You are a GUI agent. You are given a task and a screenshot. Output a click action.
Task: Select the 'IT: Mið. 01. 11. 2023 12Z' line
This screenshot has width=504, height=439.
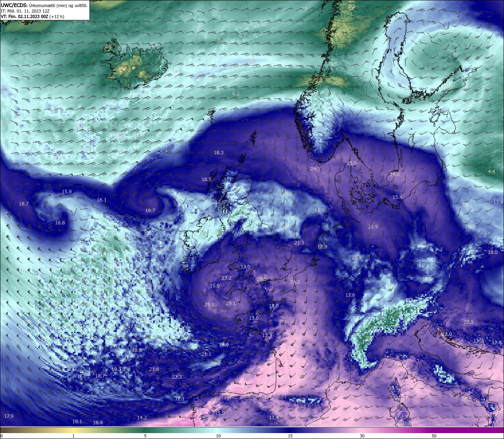point(25,11)
